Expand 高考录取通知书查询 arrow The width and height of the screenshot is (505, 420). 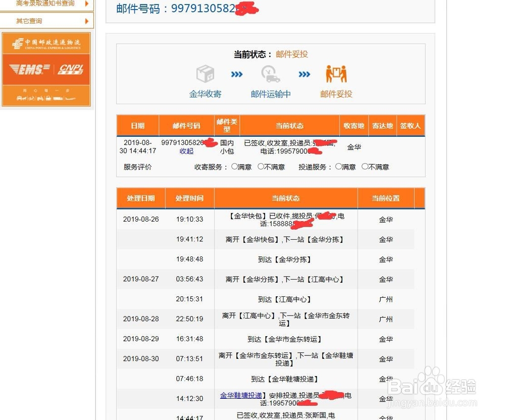pyautogui.click(x=87, y=4)
